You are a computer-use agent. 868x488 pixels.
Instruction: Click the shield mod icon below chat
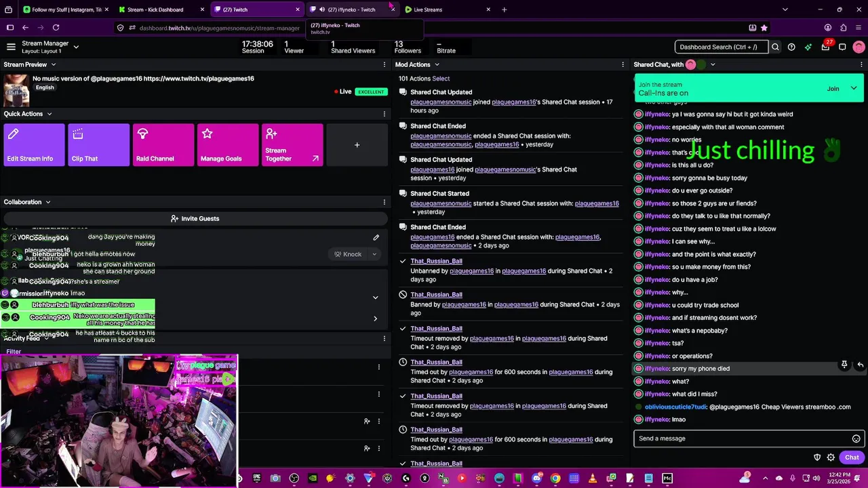(x=817, y=457)
